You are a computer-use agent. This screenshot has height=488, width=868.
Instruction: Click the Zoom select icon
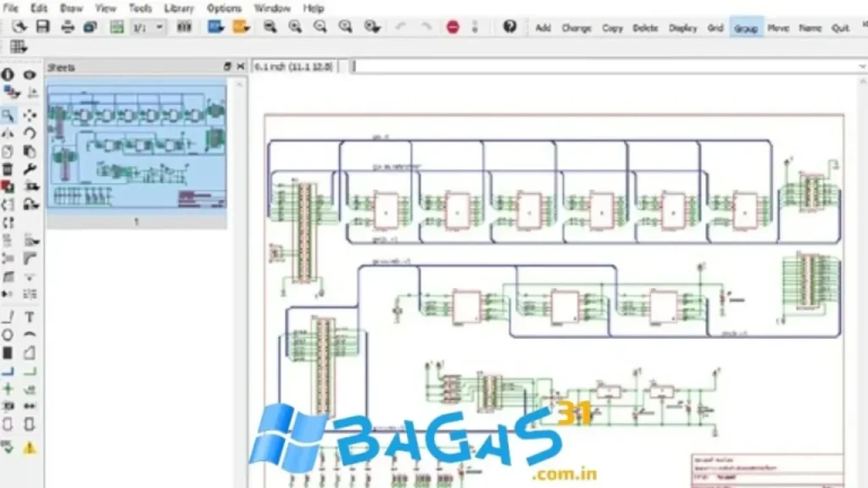tap(372, 26)
